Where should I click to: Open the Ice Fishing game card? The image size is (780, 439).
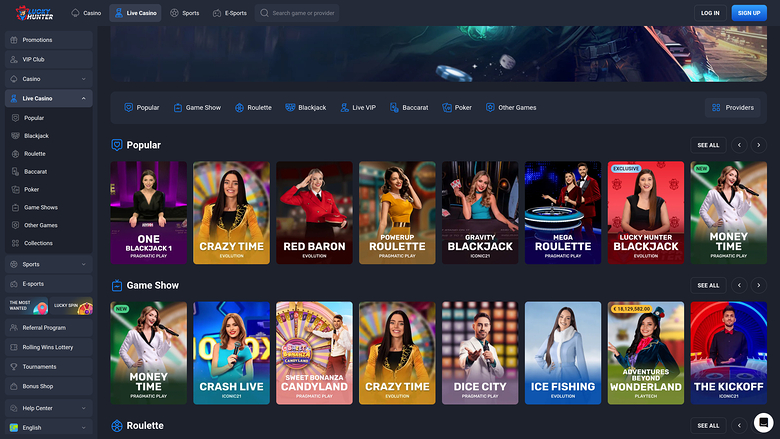[x=563, y=353]
